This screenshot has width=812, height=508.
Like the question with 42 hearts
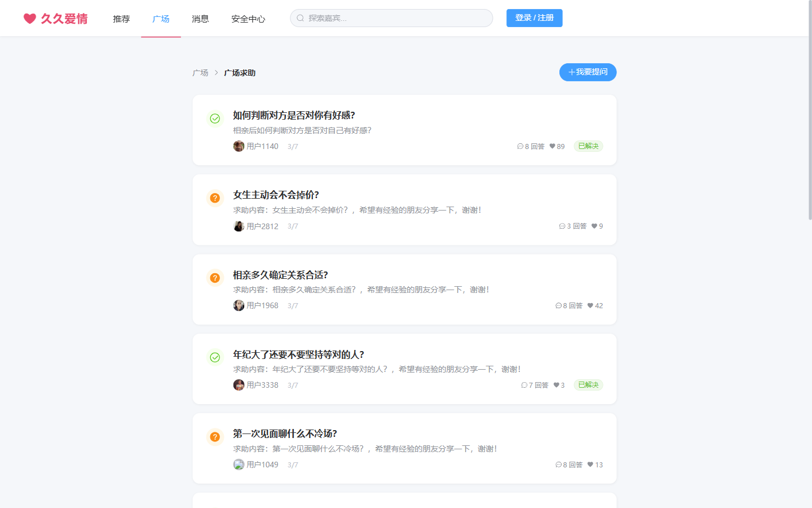point(590,305)
